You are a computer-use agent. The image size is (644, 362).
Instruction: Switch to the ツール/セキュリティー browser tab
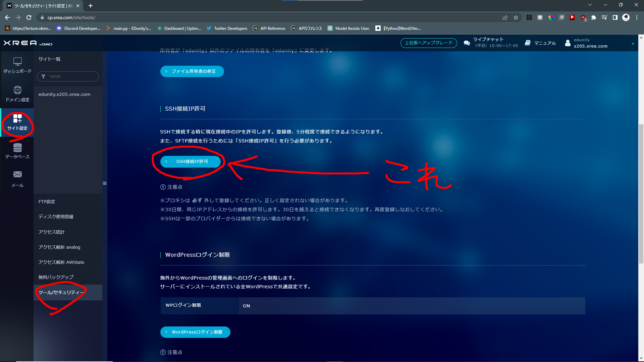coord(40,6)
